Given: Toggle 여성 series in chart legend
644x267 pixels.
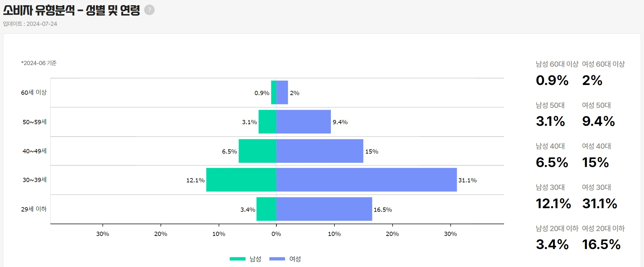Looking at the screenshot, I should (285, 259).
